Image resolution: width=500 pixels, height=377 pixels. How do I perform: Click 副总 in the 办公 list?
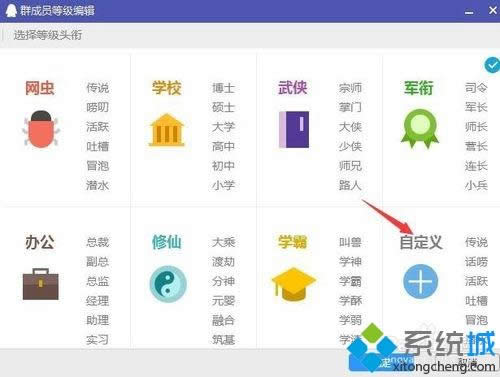point(97,262)
